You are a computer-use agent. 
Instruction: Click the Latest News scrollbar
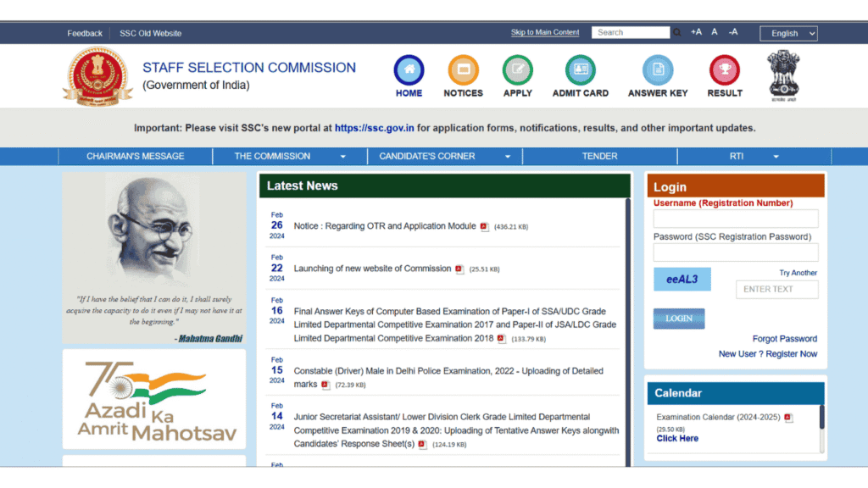pos(628,332)
